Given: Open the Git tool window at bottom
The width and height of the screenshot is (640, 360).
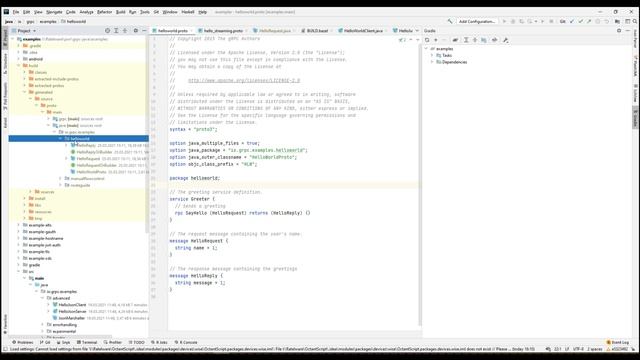Looking at the screenshot, I should click(45, 342).
